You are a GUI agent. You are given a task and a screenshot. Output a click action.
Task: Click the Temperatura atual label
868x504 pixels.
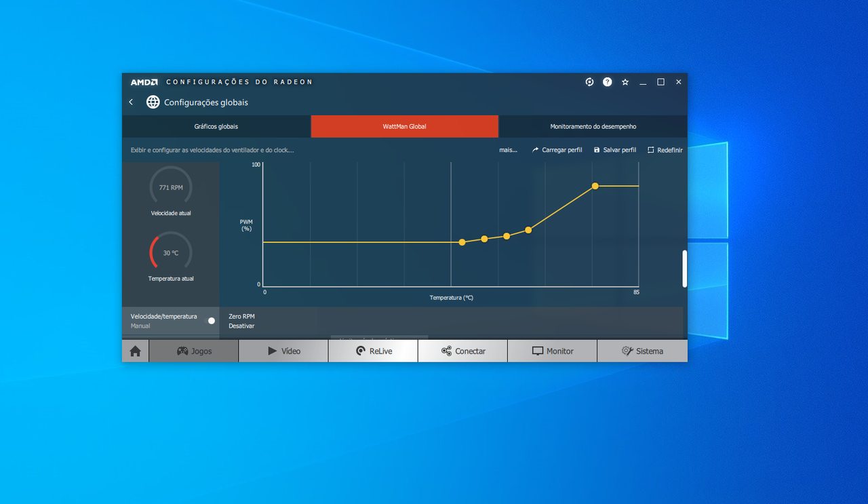tap(171, 279)
